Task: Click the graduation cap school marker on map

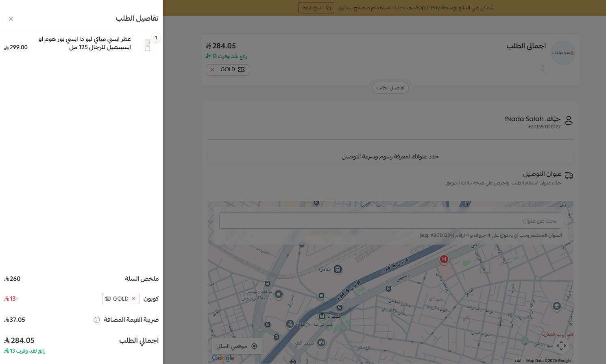Action: (557, 306)
